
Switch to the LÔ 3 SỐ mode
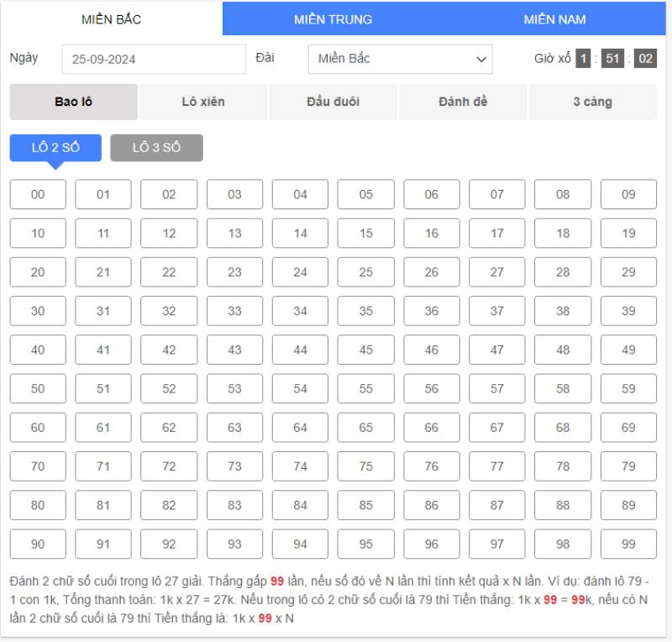coord(156,148)
